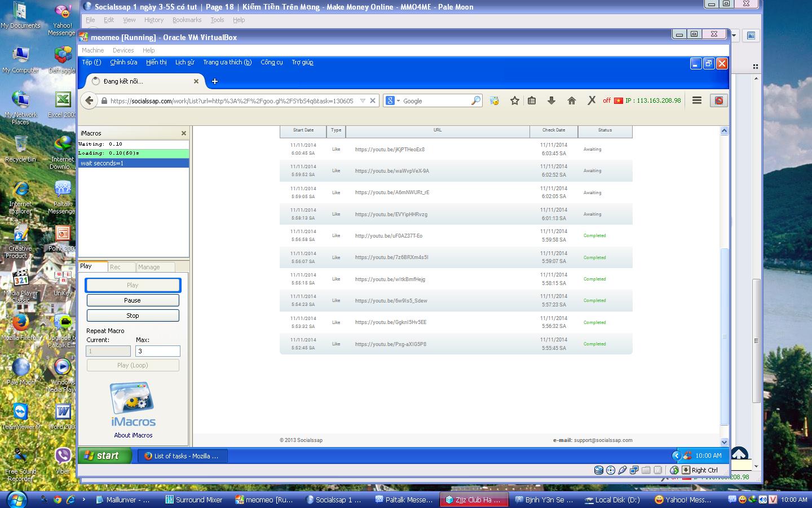Close the iMacros sidebar panel
The image size is (812, 508).
point(183,133)
